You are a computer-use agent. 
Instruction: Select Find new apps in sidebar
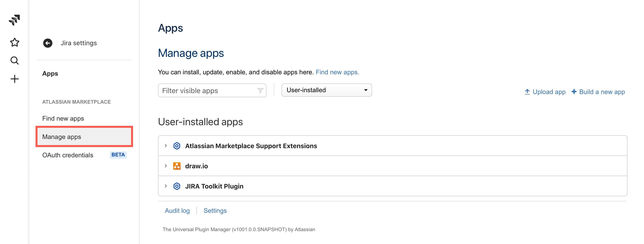(x=63, y=118)
